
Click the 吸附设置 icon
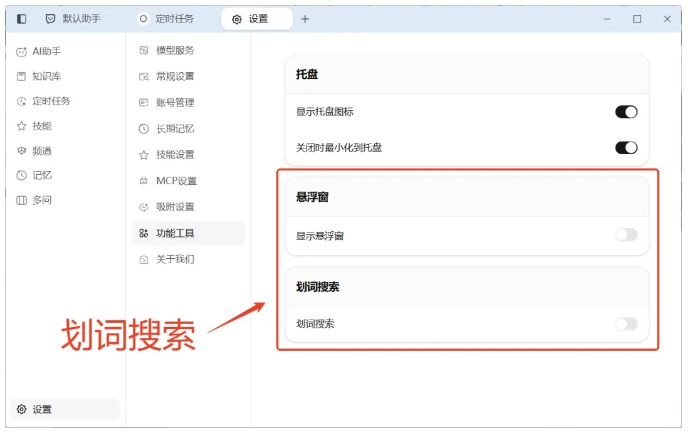(x=144, y=207)
